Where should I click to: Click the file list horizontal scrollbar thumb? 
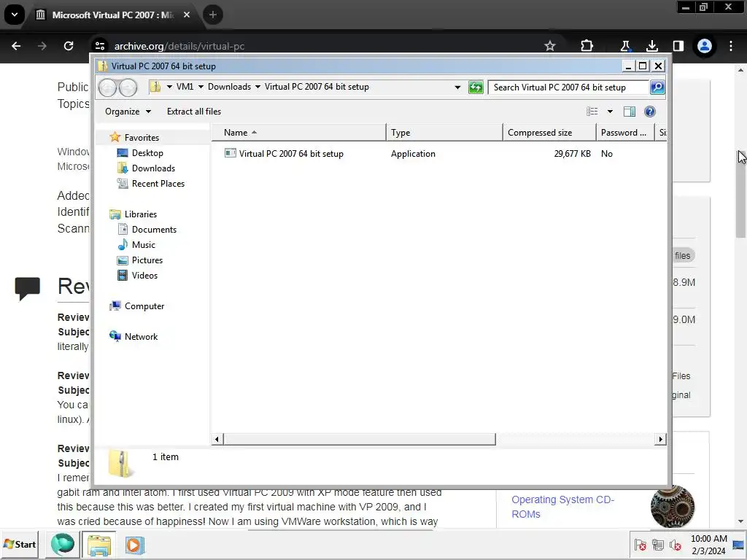[x=359, y=439]
